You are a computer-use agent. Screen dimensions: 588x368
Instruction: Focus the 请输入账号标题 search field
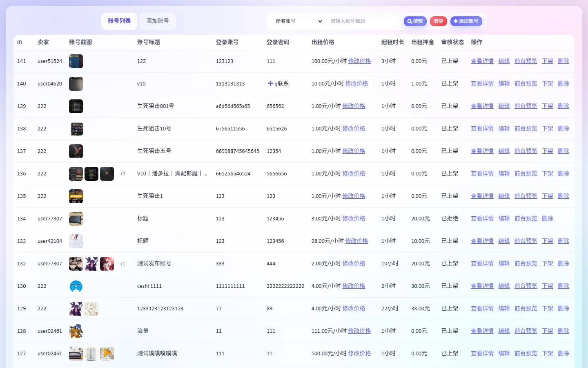[x=363, y=21]
